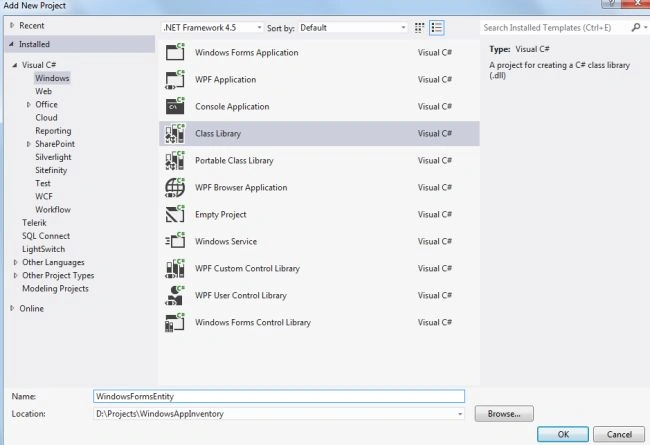Expand the Other Languages node
The image size is (650, 445).
pyautogui.click(x=16, y=262)
